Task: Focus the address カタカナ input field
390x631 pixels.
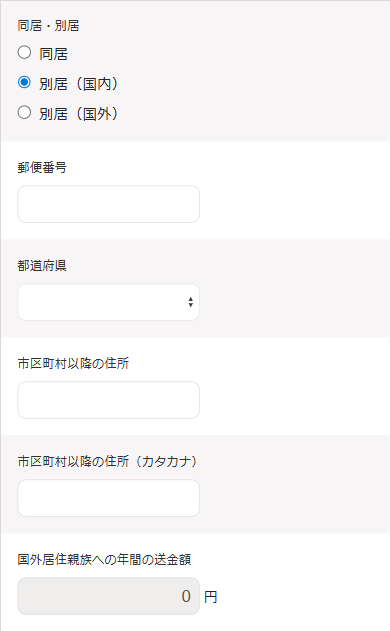Action: click(x=109, y=498)
